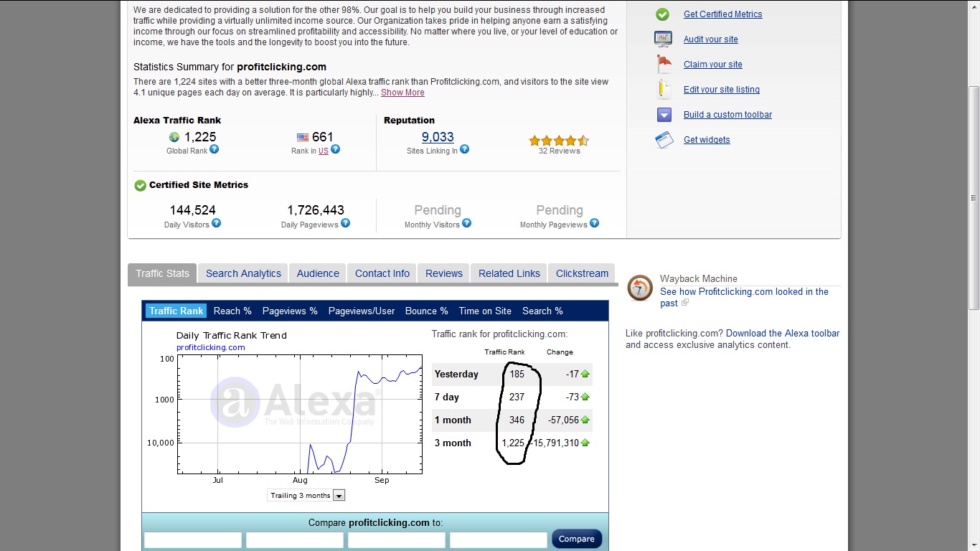980x551 pixels.
Task: Click the Audit your site link
Action: click(710, 39)
